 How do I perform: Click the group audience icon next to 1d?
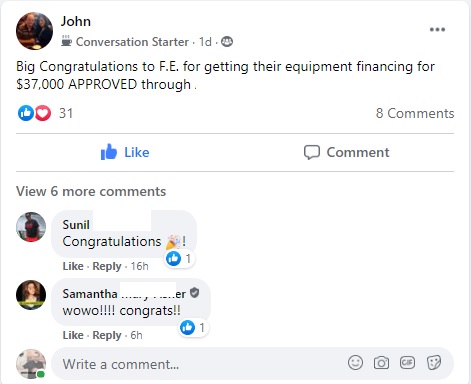(x=227, y=42)
